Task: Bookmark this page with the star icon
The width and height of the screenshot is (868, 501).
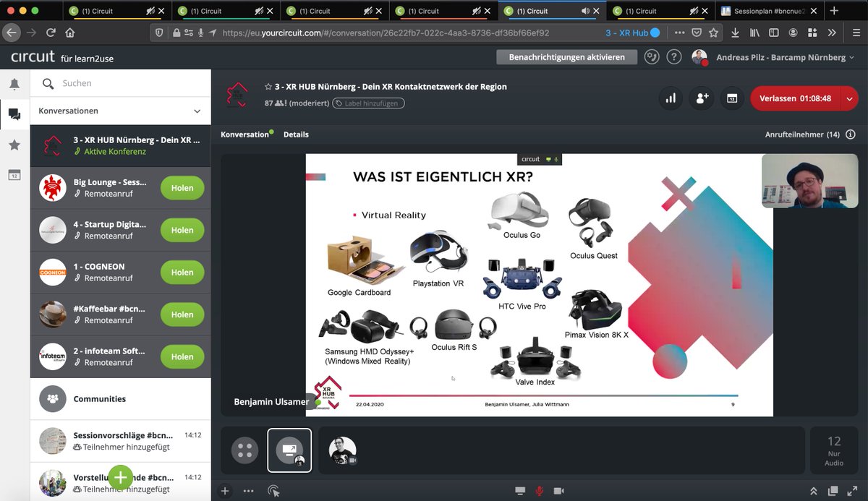Action: pos(714,33)
